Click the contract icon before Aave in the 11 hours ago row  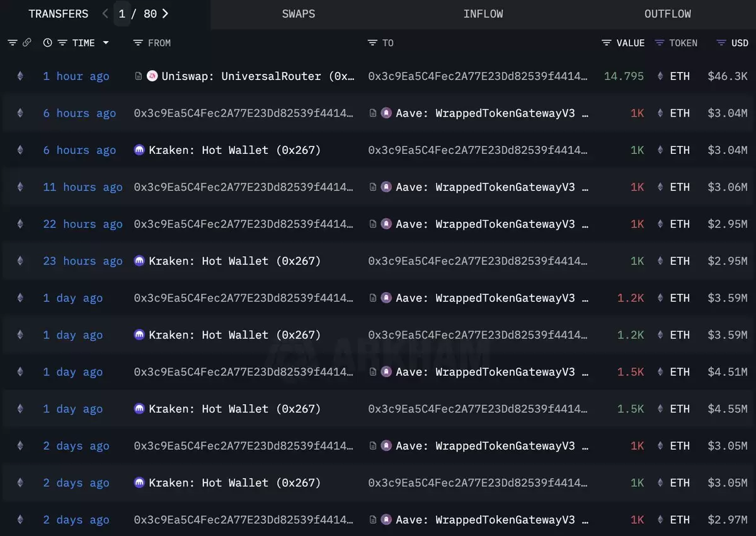tap(373, 187)
